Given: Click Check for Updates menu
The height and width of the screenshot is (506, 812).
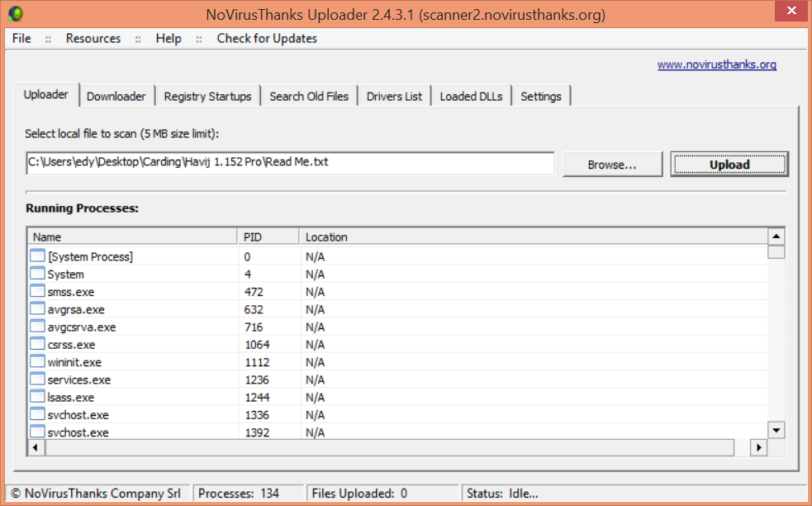Looking at the screenshot, I should click(x=267, y=38).
